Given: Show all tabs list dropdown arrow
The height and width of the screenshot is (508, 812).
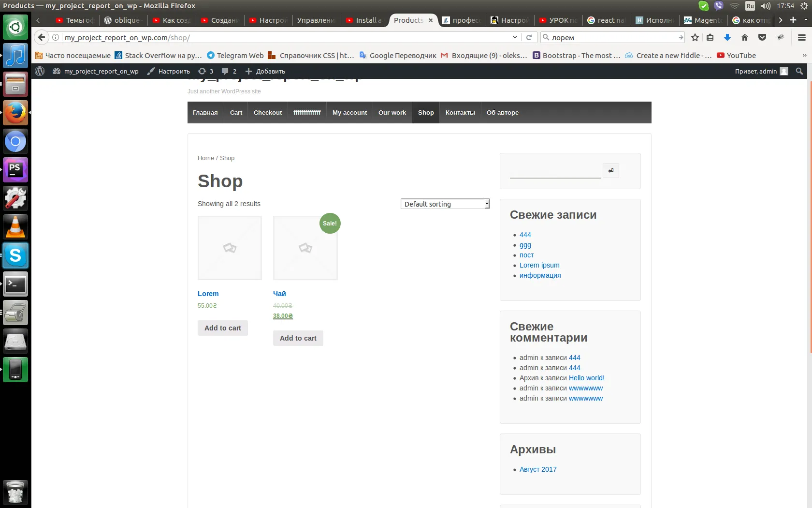Looking at the screenshot, I should coord(805,20).
